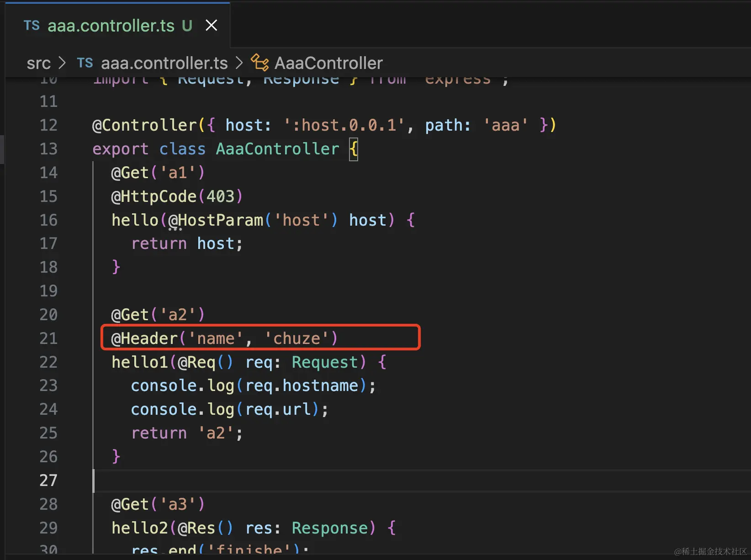This screenshot has width=751, height=560.
Task: Click the @HttpCode(403) decorator
Action: [177, 196]
